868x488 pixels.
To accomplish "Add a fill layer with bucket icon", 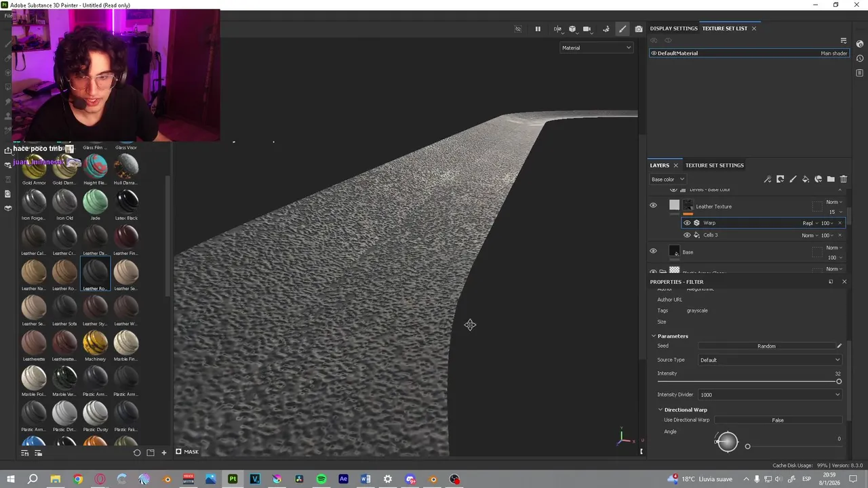I will click(806, 179).
